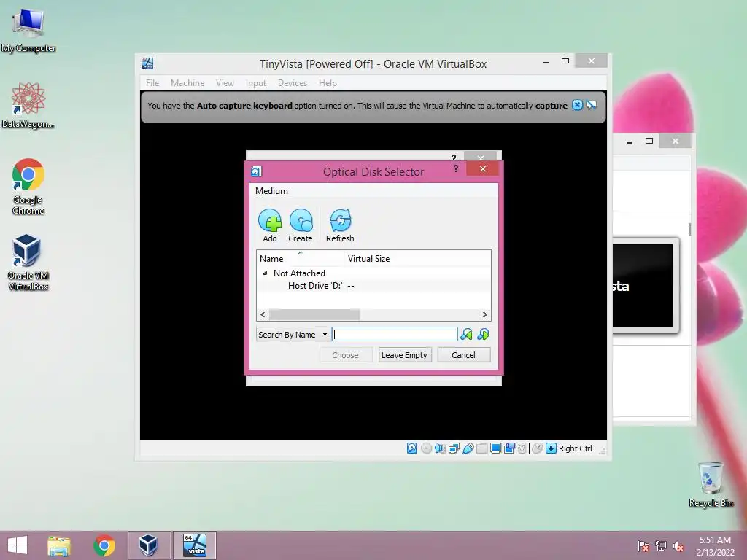The image size is (747, 560).
Task: Click Cancel in the Optical Disk Selector
Action: pyautogui.click(x=463, y=355)
